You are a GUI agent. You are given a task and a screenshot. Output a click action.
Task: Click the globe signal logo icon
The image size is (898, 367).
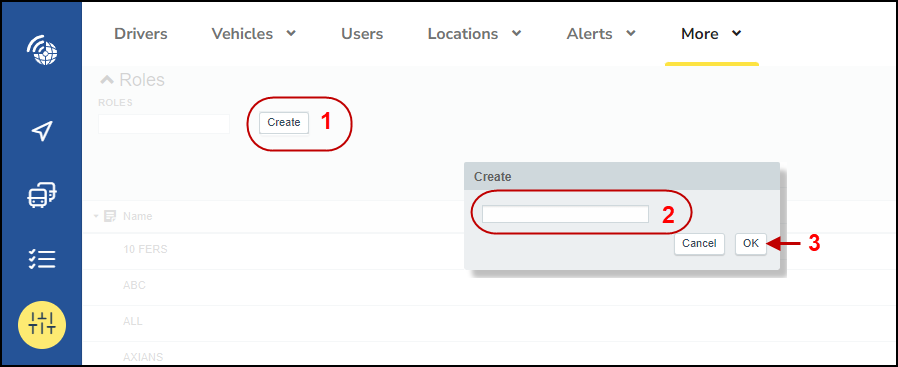42,51
